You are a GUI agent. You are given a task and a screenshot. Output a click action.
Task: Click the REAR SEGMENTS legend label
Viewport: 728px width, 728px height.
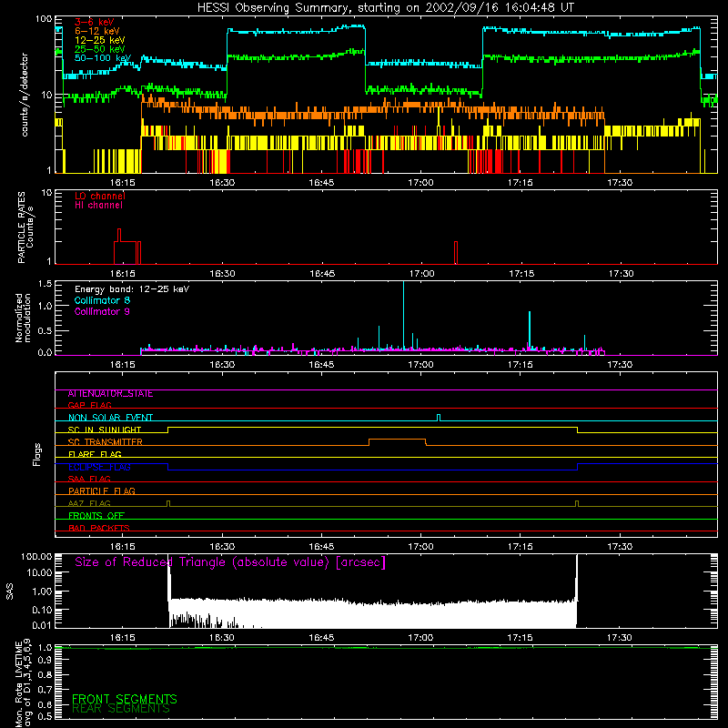click(121, 709)
